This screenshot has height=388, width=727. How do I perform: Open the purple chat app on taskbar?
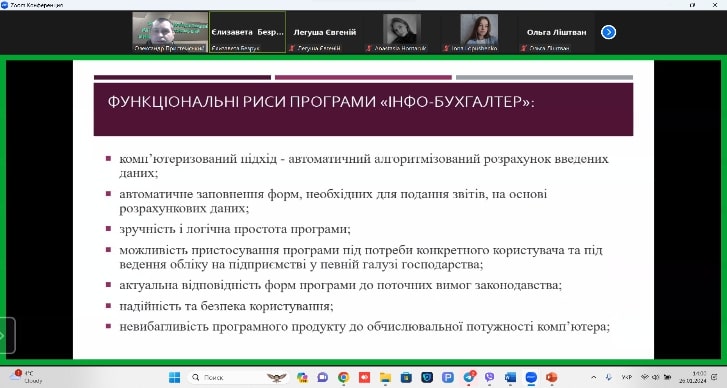pyautogui.click(x=323, y=377)
